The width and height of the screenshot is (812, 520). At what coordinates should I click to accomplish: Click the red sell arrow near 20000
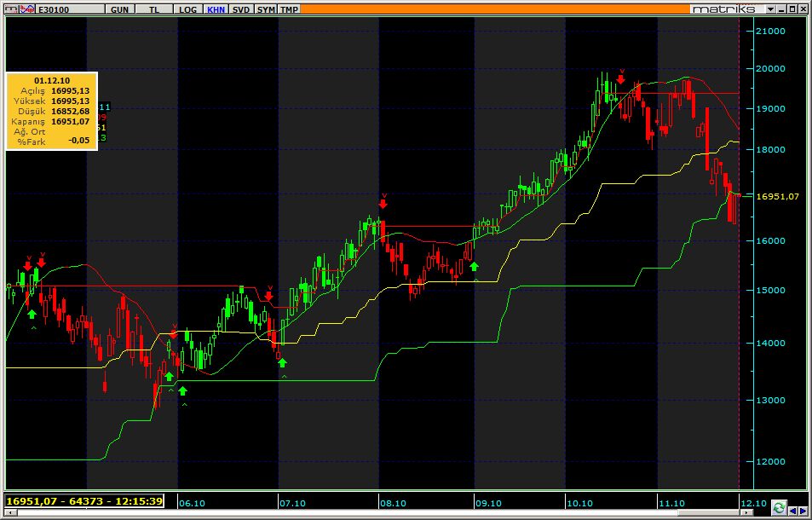(621, 80)
